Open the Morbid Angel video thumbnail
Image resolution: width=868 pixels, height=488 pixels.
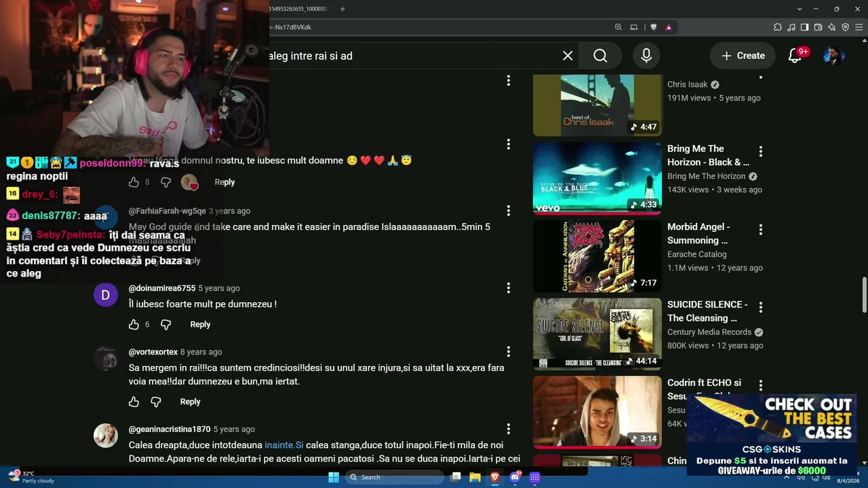click(x=597, y=256)
